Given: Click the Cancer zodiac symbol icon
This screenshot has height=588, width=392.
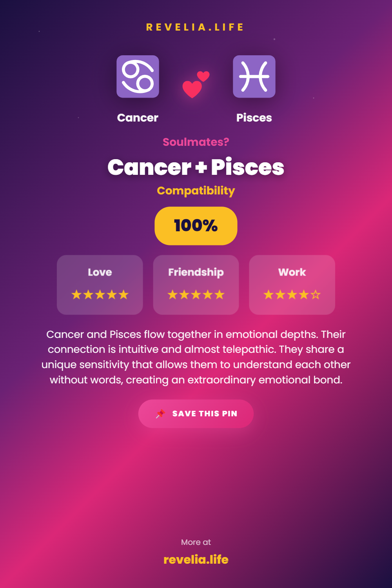Looking at the screenshot, I should click(x=138, y=76).
